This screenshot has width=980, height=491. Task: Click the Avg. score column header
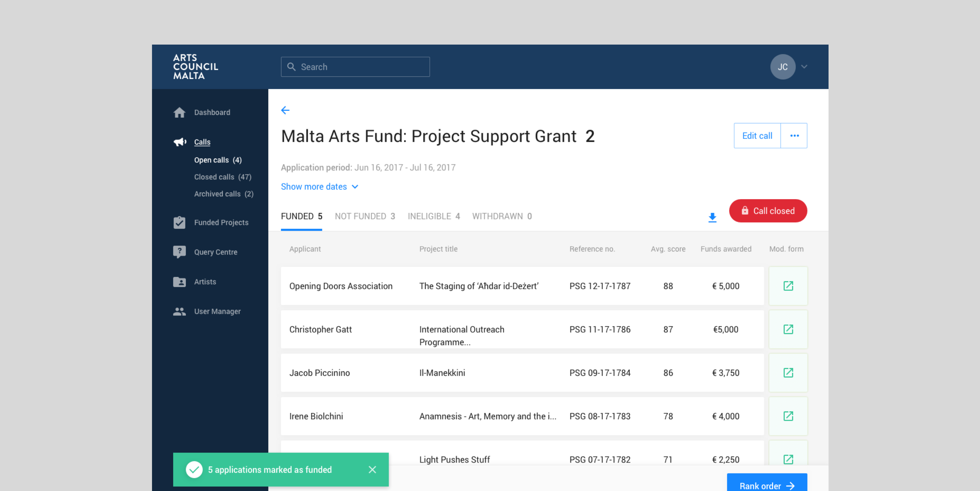click(668, 249)
